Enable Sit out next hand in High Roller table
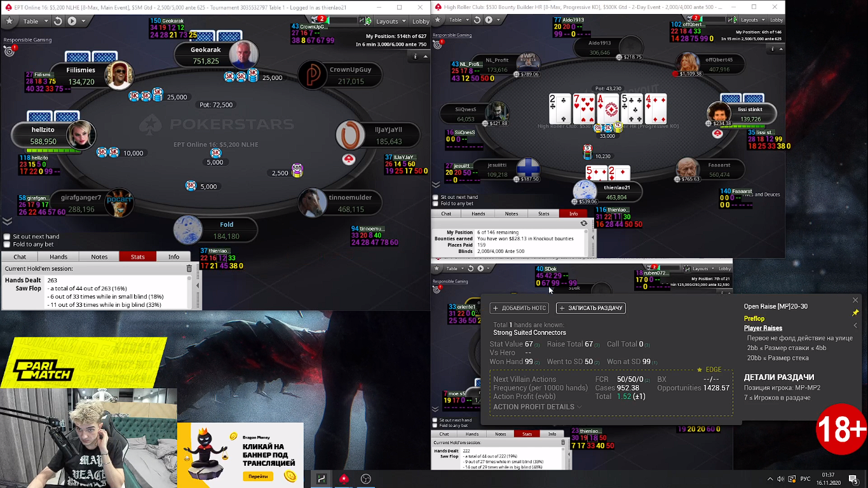Viewport: 868px width, 488px height. (435, 197)
